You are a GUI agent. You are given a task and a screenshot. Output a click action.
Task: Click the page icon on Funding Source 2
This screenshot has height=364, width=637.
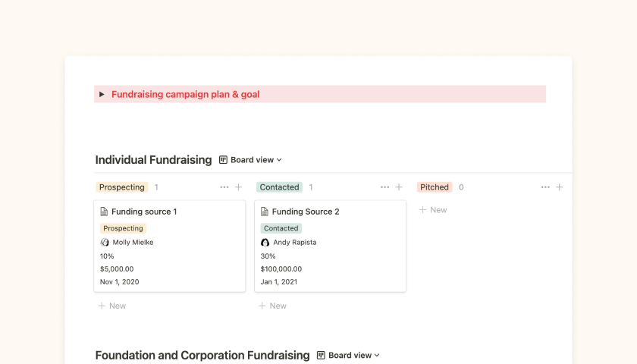[x=265, y=212]
